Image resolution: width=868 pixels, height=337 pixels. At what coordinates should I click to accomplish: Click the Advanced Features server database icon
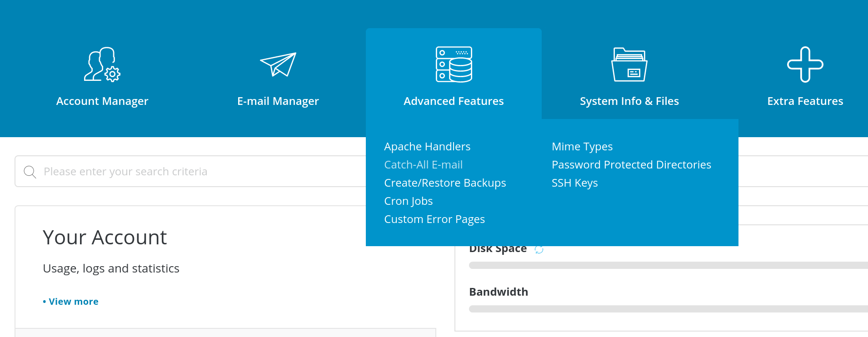point(454,64)
